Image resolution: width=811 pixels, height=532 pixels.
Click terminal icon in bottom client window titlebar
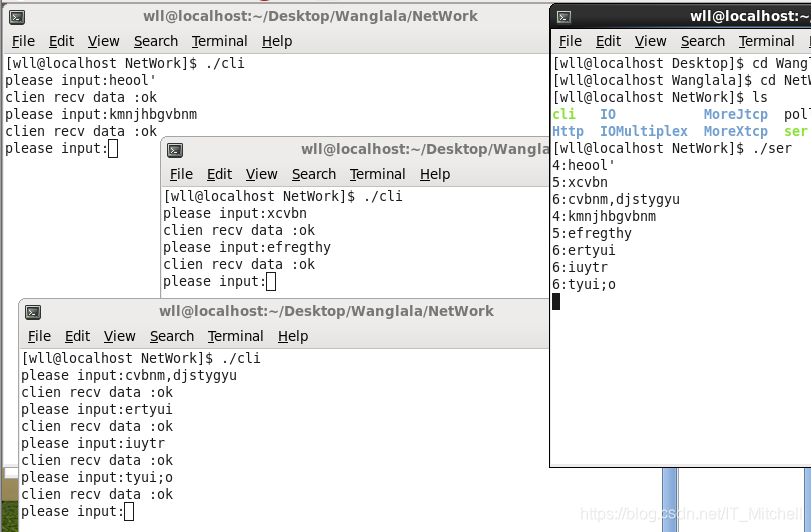tap(33, 312)
